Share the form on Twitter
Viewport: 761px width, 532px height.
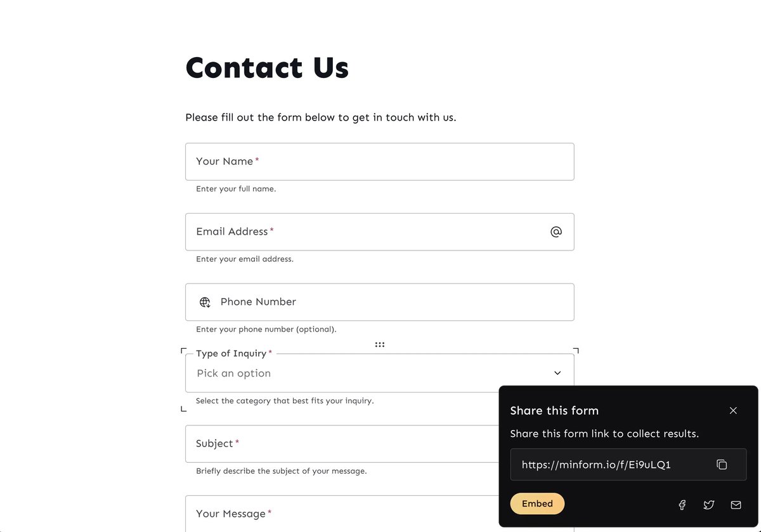[x=709, y=505]
